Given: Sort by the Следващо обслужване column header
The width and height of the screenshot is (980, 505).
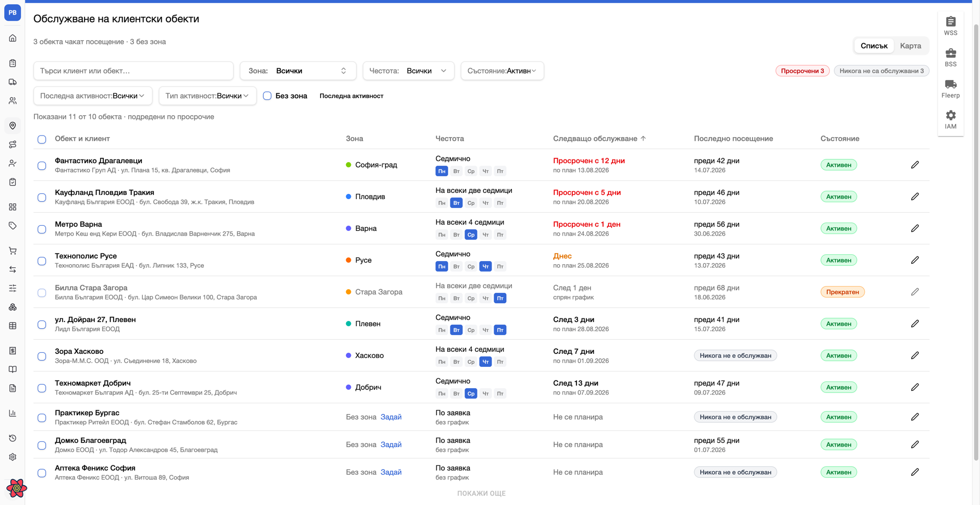Looking at the screenshot, I should 599,139.
